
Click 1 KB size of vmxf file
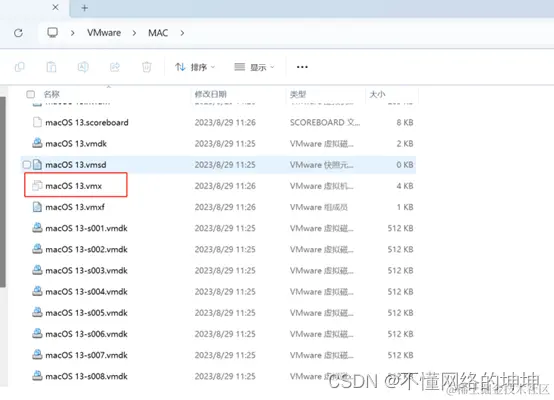405,207
